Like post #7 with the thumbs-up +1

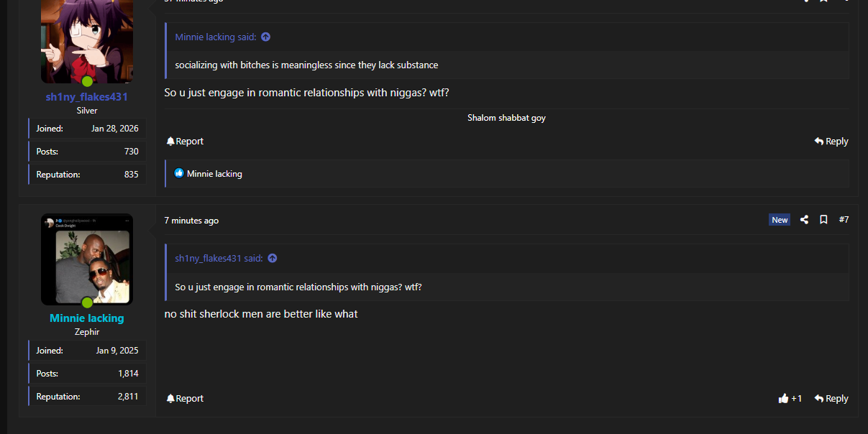click(790, 398)
